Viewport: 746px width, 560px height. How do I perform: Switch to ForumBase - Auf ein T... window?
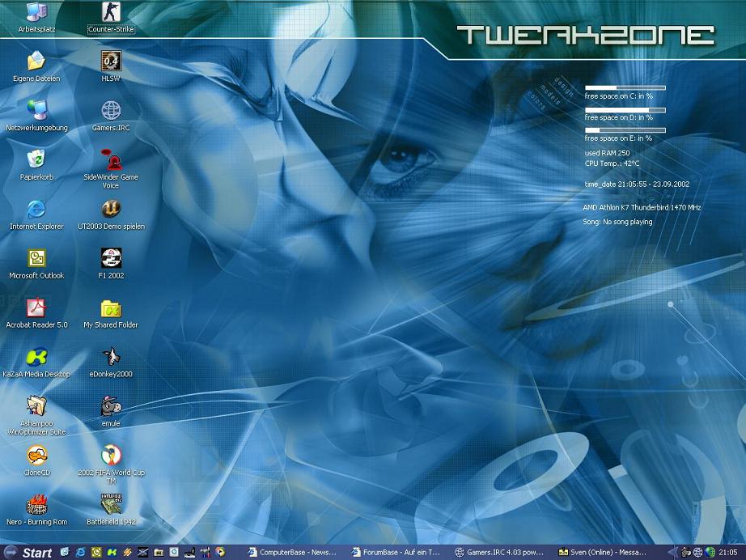(396, 553)
